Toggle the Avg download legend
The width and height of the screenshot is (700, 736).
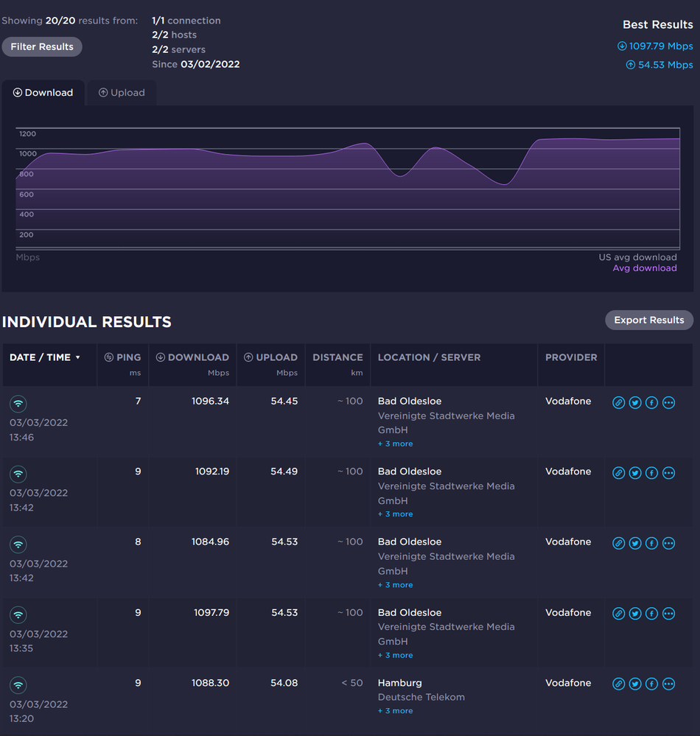tap(644, 268)
